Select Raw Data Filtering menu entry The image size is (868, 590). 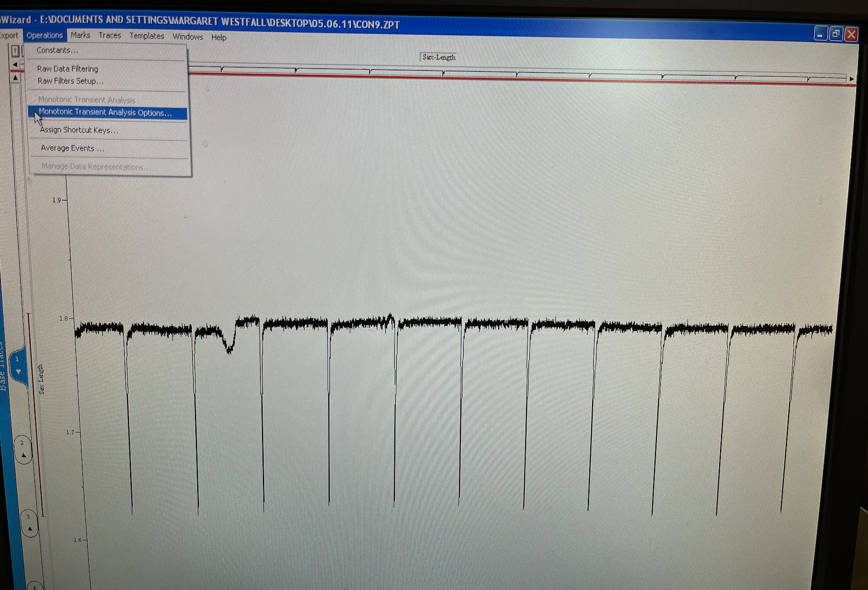coord(68,69)
